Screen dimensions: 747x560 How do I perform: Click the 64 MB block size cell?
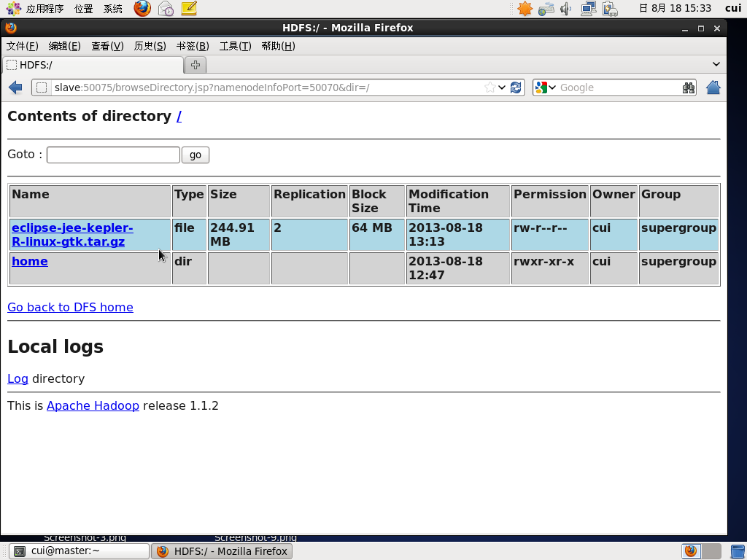[377, 235]
